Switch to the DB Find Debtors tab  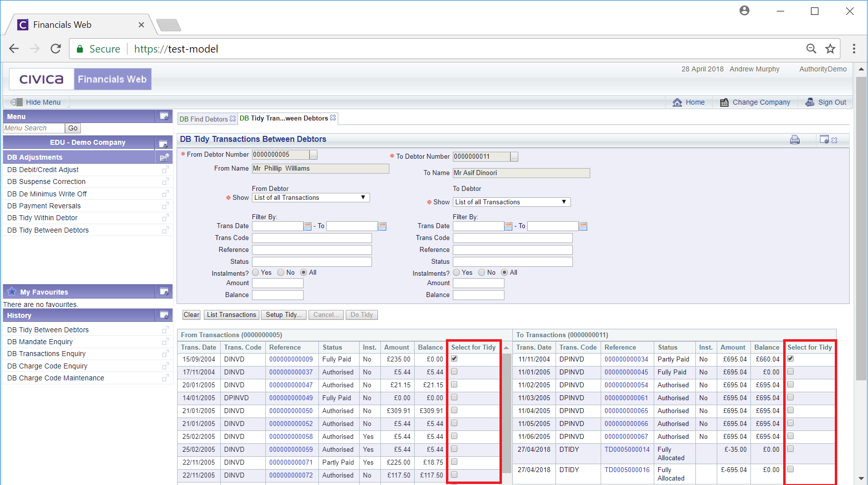tap(203, 119)
